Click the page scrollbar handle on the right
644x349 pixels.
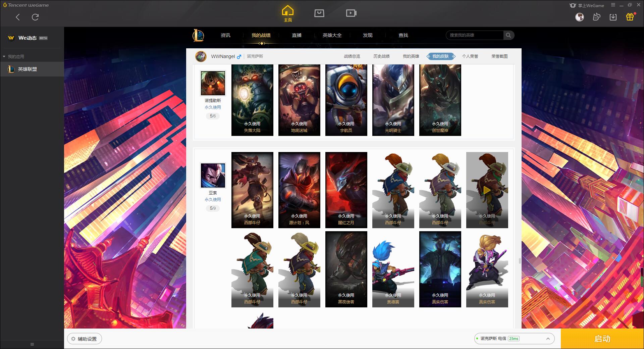[520, 261]
